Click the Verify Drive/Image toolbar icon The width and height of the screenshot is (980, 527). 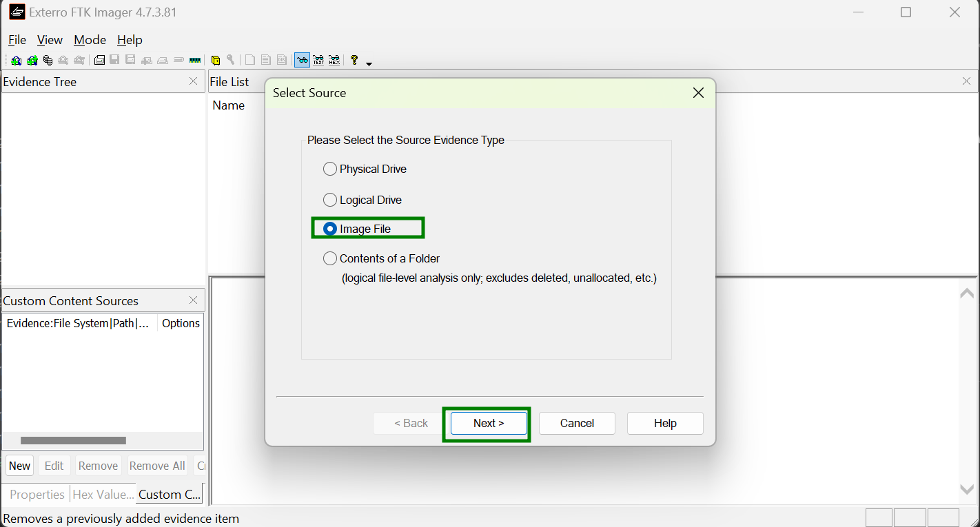click(178, 61)
